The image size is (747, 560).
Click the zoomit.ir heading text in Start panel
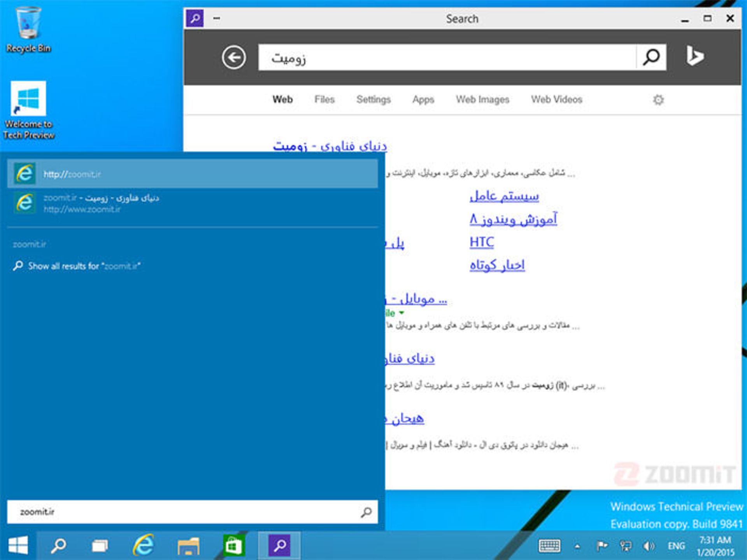point(30,244)
